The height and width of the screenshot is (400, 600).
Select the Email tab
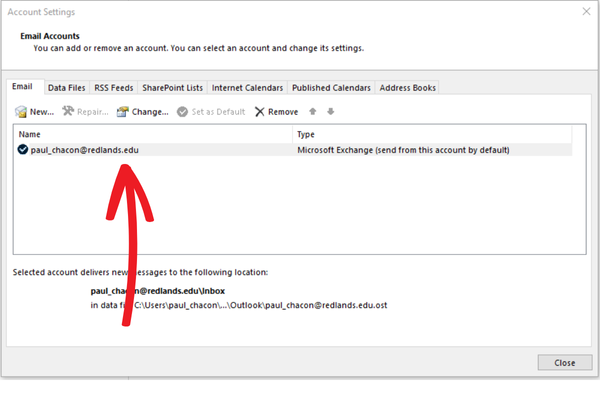tap(24, 88)
